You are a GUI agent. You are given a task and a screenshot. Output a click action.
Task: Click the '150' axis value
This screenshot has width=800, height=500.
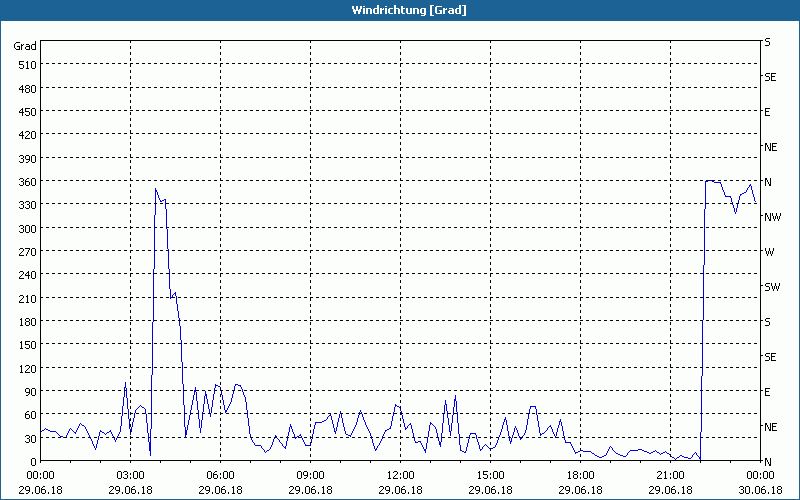click(x=27, y=345)
